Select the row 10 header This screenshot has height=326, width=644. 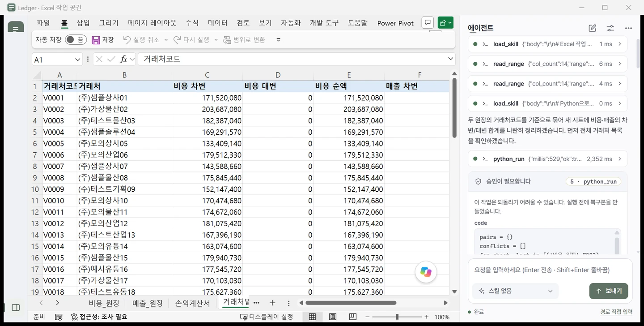coord(35,189)
